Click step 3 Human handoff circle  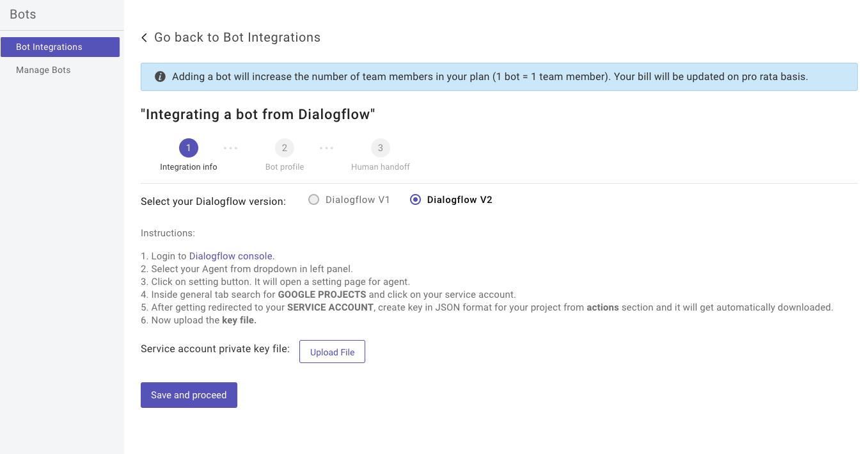click(x=381, y=148)
